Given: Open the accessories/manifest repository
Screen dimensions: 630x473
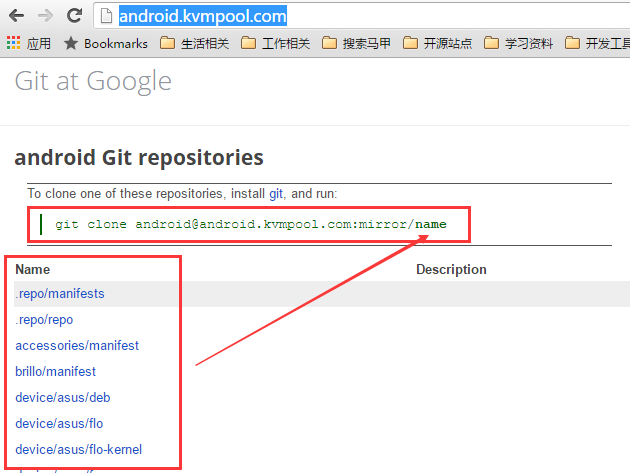Looking at the screenshot, I should [77, 346].
